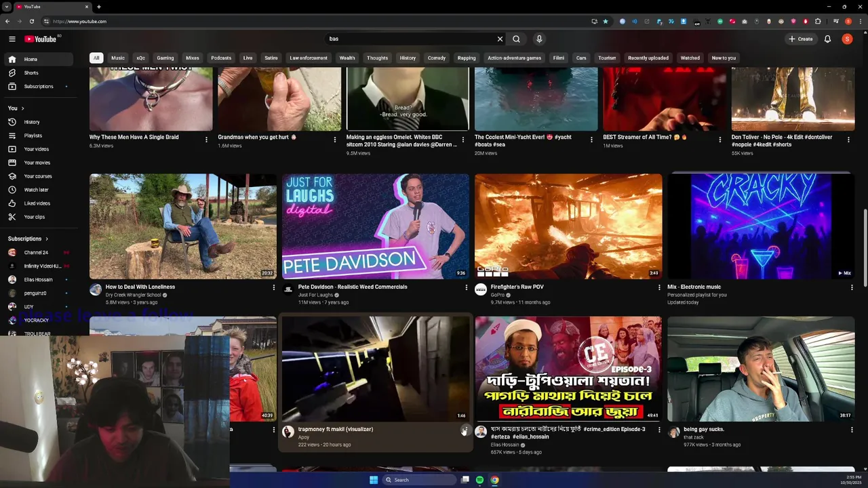Screen dimensions: 868x488
Task: Open the YouTube account avatar menu
Action: coord(847,39)
